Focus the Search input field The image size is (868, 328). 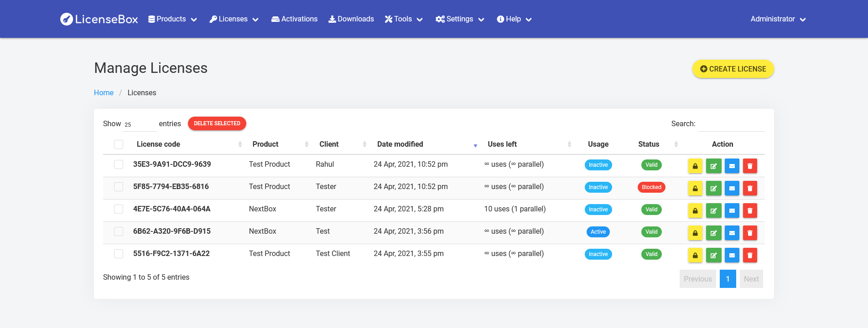tap(732, 124)
